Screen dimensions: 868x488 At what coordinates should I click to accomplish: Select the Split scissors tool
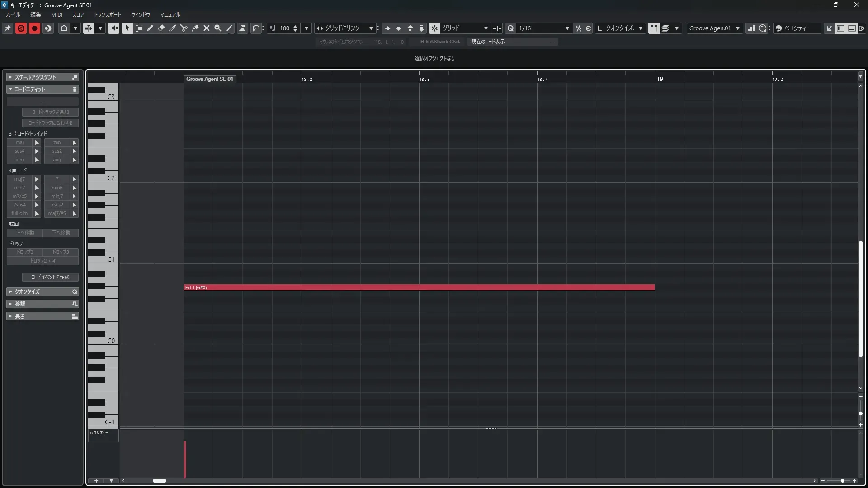184,28
